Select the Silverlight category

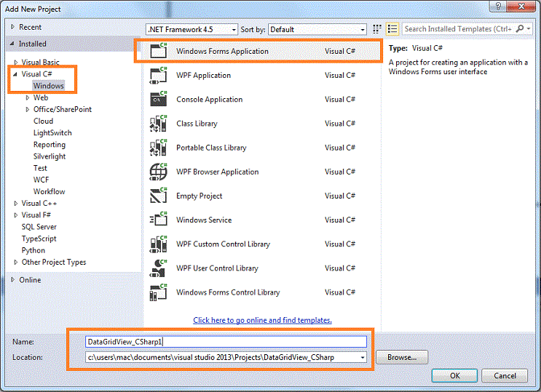tap(50, 156)
